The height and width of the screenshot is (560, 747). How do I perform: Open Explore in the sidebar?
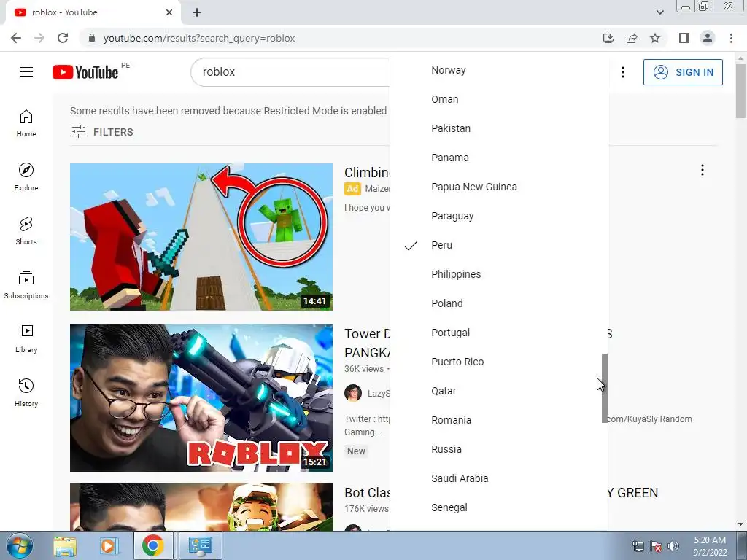click(x=26, y=176)
